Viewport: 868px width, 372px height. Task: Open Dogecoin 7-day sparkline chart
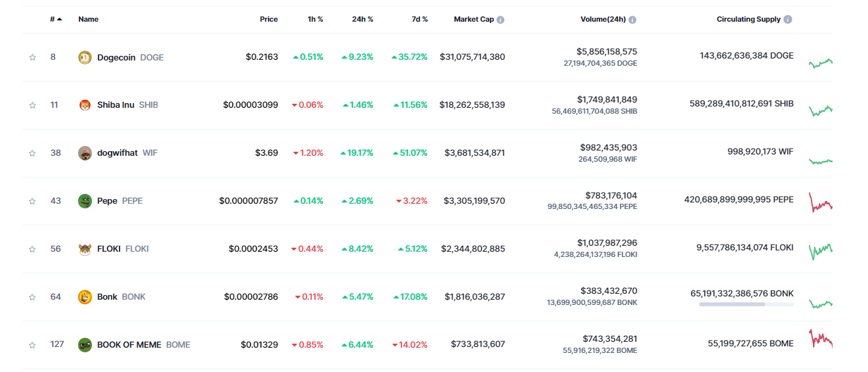pyautogui.click(x=821, y=62)
